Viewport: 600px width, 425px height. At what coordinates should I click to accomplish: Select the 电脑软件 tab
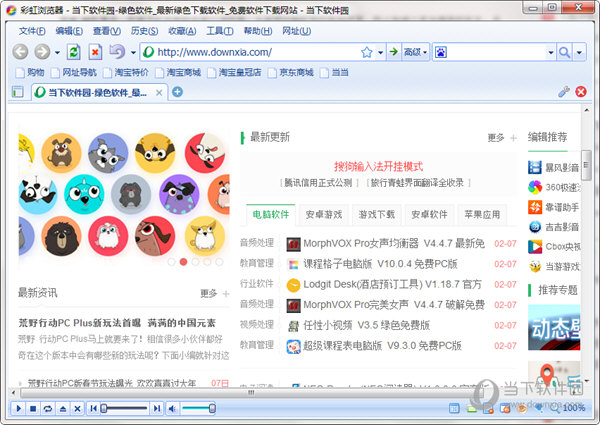271,215
